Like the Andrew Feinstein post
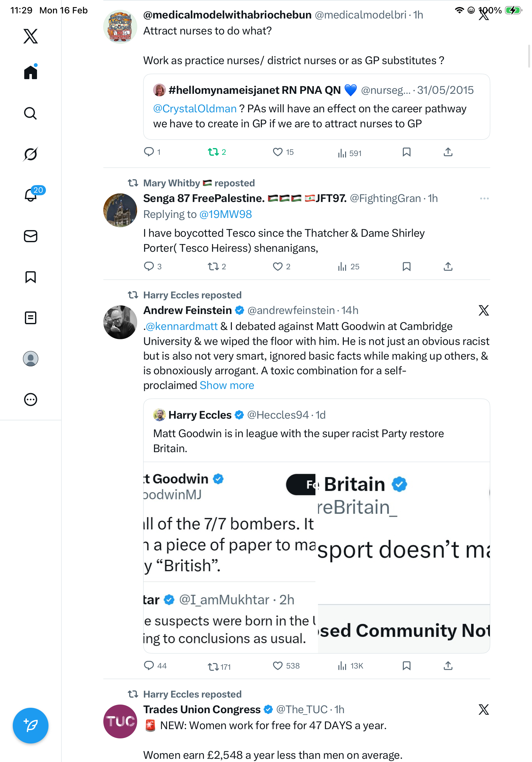Screen dimensions: 532x762 277,666
